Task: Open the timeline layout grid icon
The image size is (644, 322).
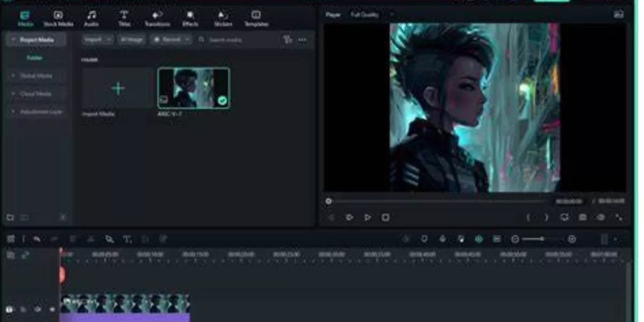Action: 10,239
